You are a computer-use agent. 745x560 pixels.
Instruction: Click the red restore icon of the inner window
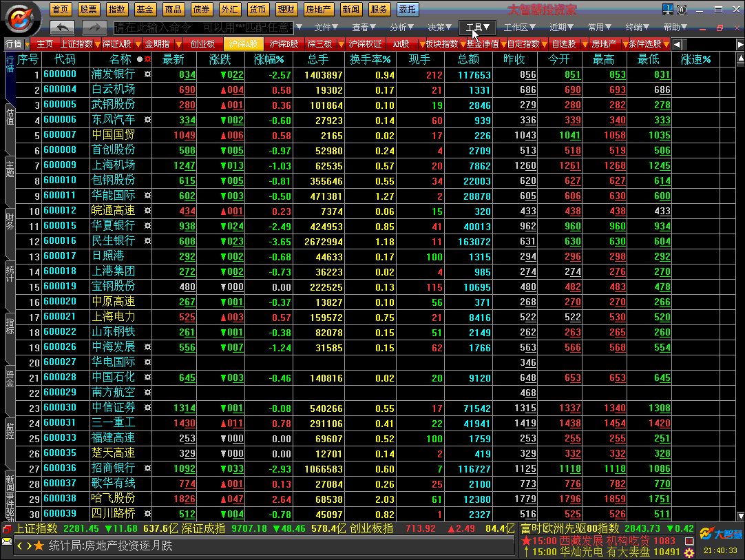pyautogui.click(x=720, y=28)
